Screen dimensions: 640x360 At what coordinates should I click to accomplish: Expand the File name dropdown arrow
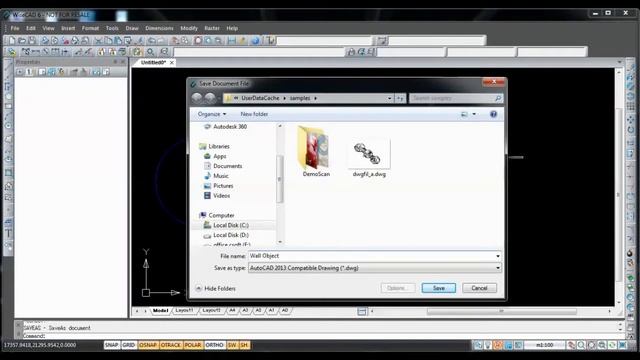[498, 256]
